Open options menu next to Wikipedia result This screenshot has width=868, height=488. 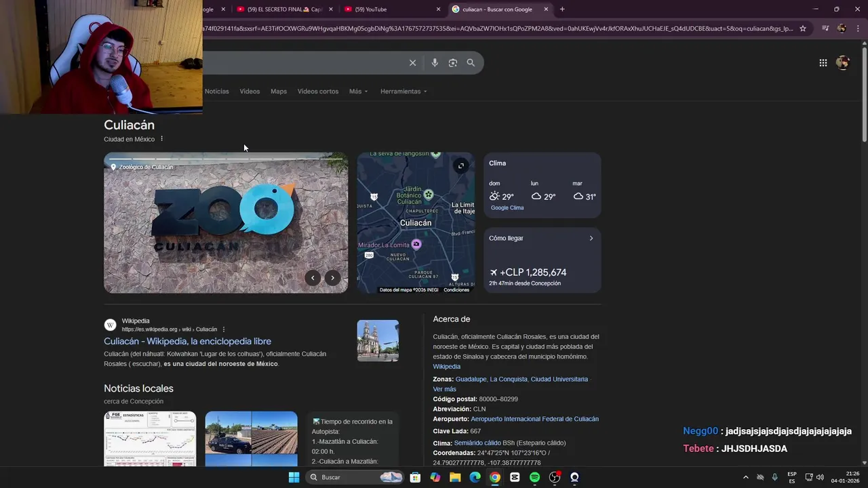(223, 329)
